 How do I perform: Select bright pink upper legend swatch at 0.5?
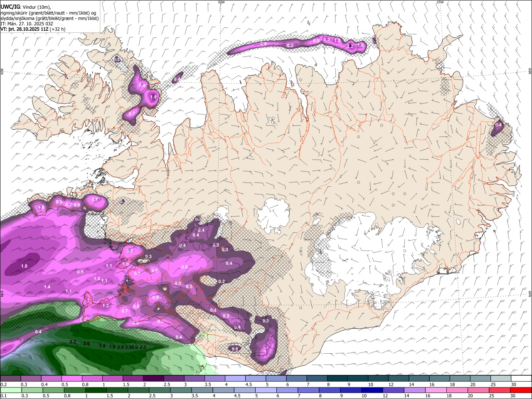pyautogui.click(x=71, y=379)
